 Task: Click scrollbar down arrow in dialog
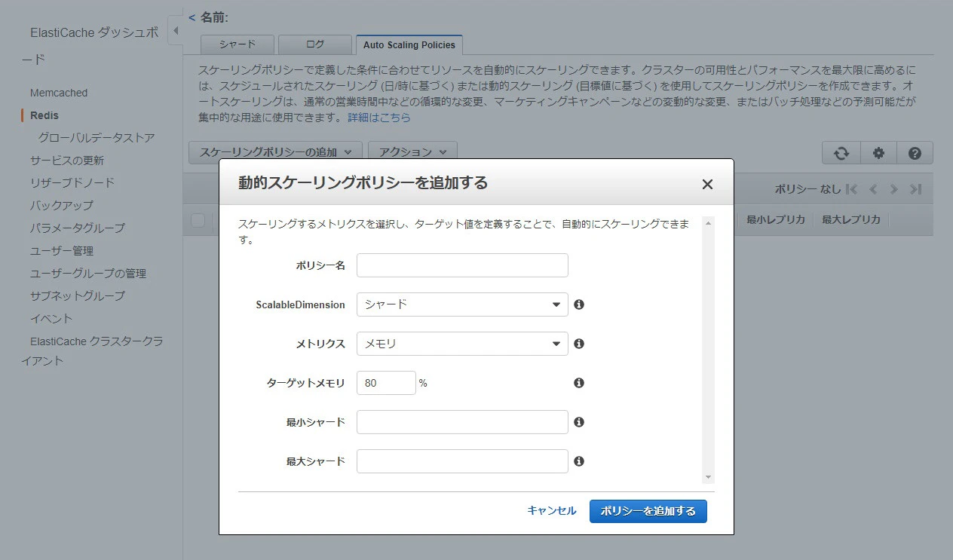[707, 478]
